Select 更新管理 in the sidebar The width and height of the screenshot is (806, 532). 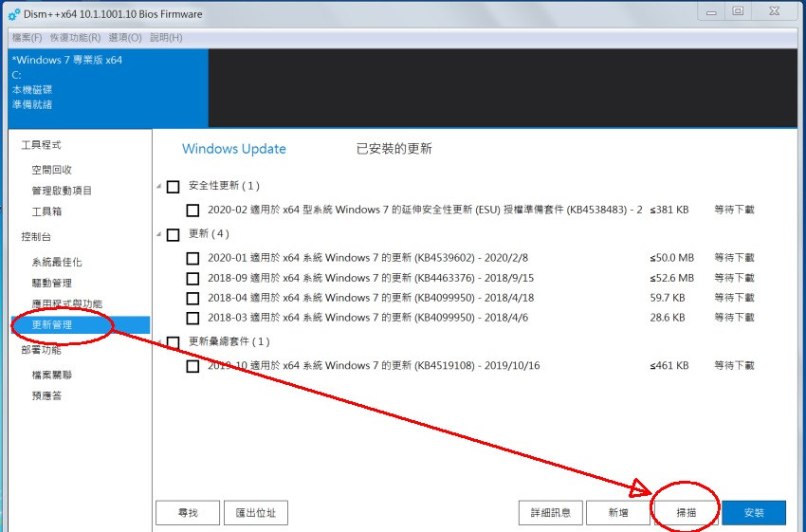click(81, 325)
